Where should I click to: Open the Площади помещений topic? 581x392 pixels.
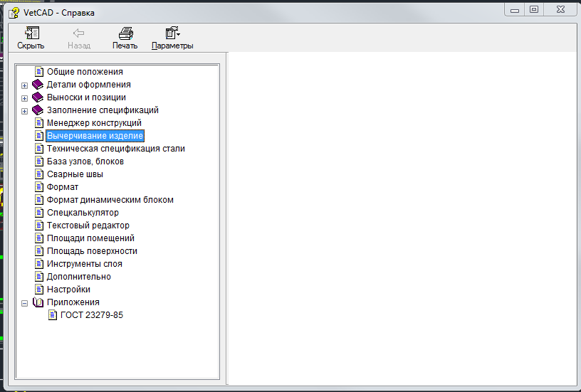coord(90,238)
